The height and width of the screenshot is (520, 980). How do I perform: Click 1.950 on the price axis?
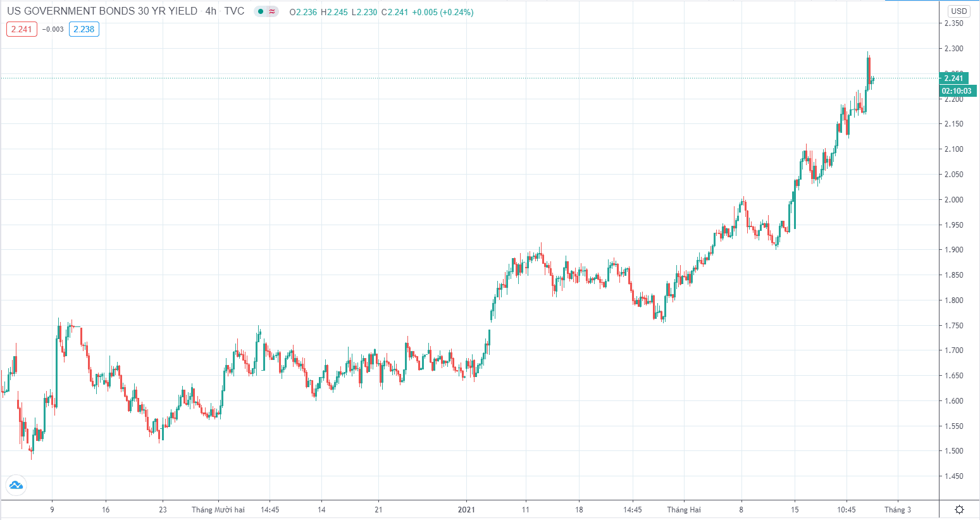(953, 225)
